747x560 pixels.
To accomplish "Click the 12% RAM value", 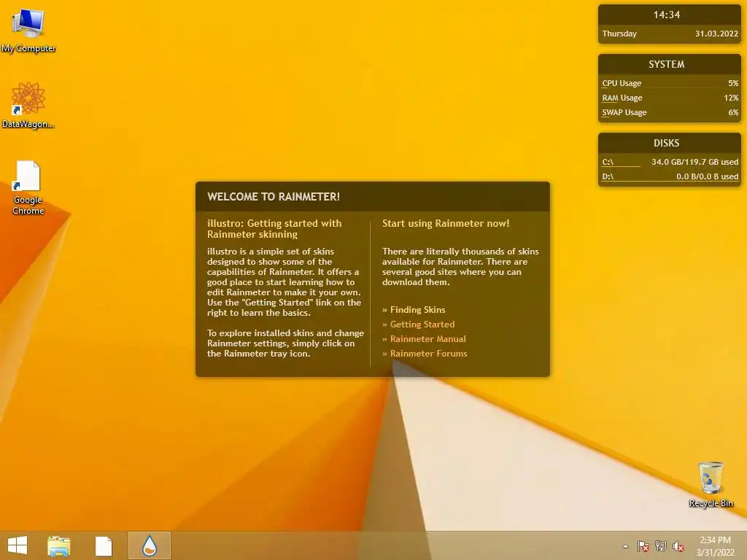I will (x=731, y=98).
